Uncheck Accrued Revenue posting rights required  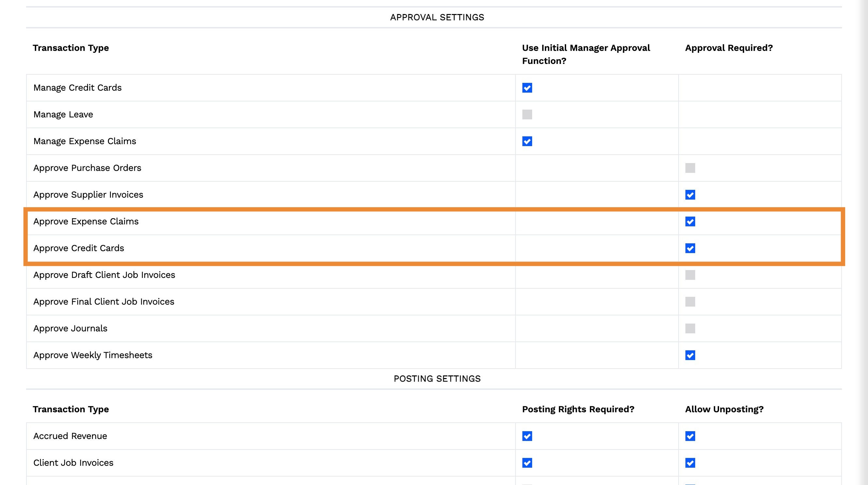click(x=527, y=436)
